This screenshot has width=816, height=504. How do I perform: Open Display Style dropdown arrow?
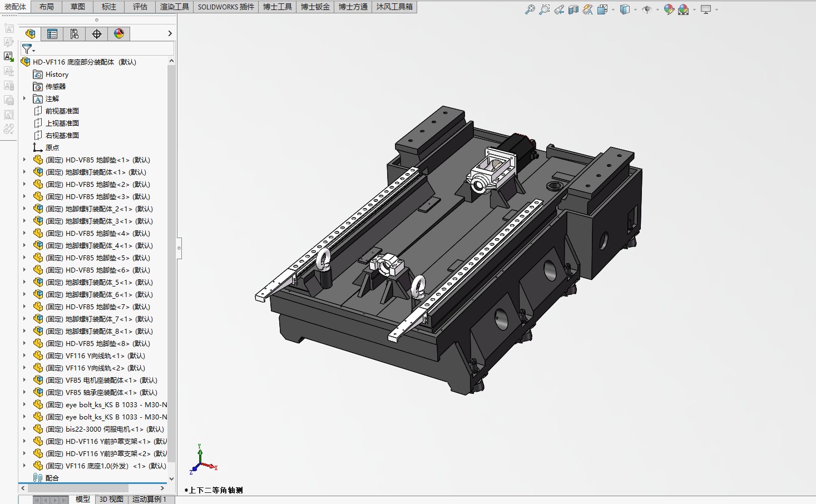coord(636,9)
